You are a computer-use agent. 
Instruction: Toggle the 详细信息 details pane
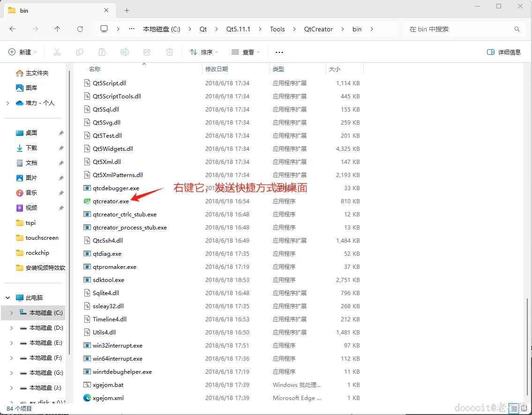click(504, 52)
